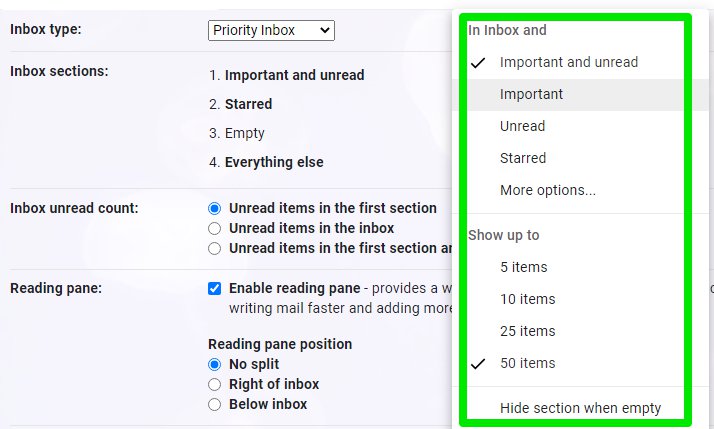Click the "Everything else" inbox section entry
Viewport: 714px width, 429px height.
point(273,162)
